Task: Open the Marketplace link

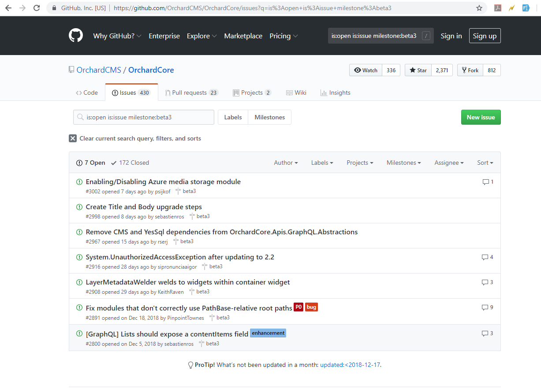Action: pyautogui.click(x=243, y=36)
